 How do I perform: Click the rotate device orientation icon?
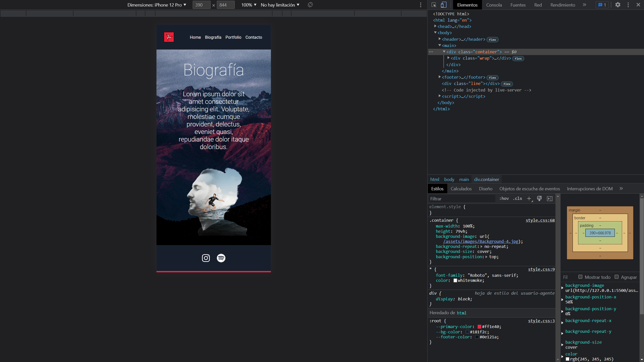(310, 5)
